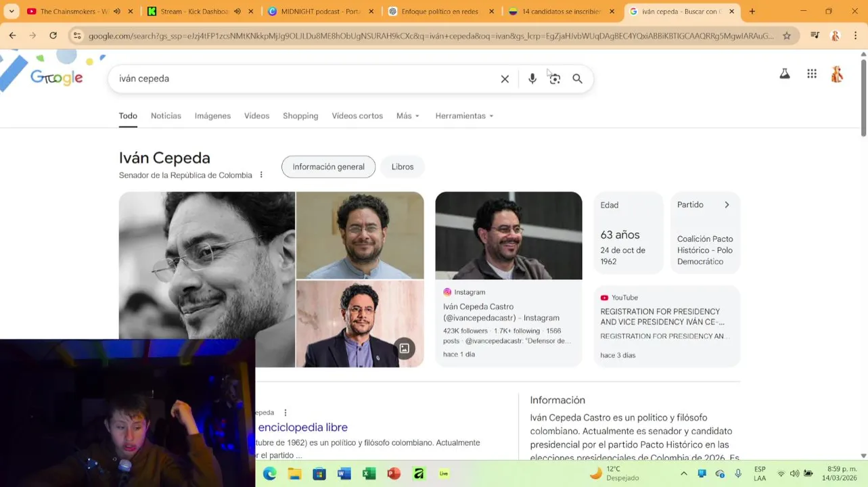Select the Videos tab
Image resolution: width=868 pixels, height=487 pixels.
pos(256,116)
